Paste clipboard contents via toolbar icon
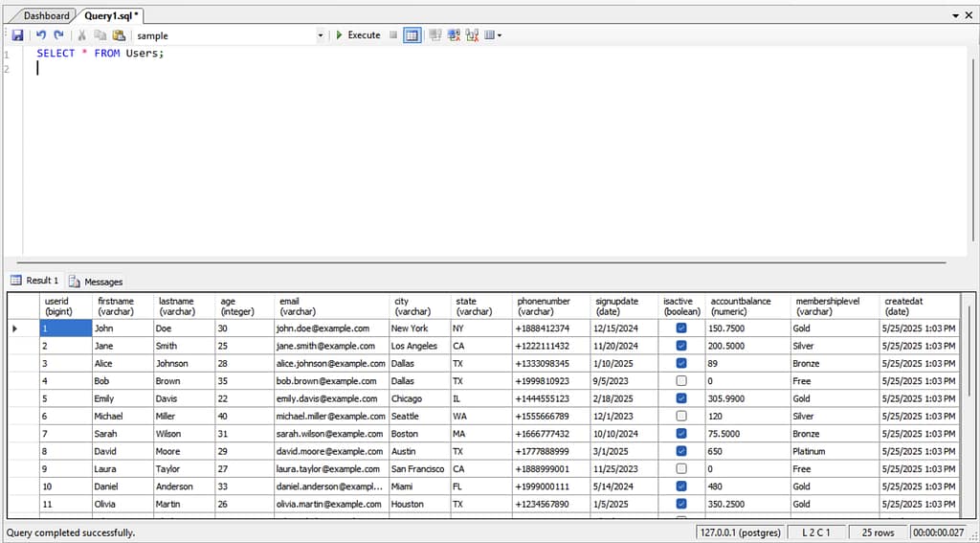 119,35
